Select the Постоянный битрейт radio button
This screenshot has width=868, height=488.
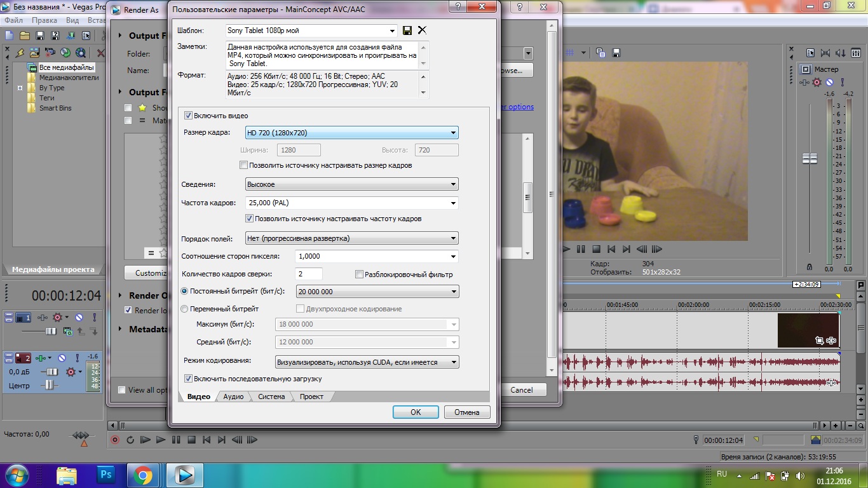185,291
